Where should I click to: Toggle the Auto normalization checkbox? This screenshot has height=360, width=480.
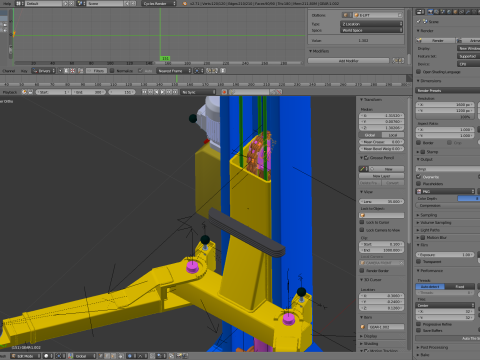(x=140, y=71)
